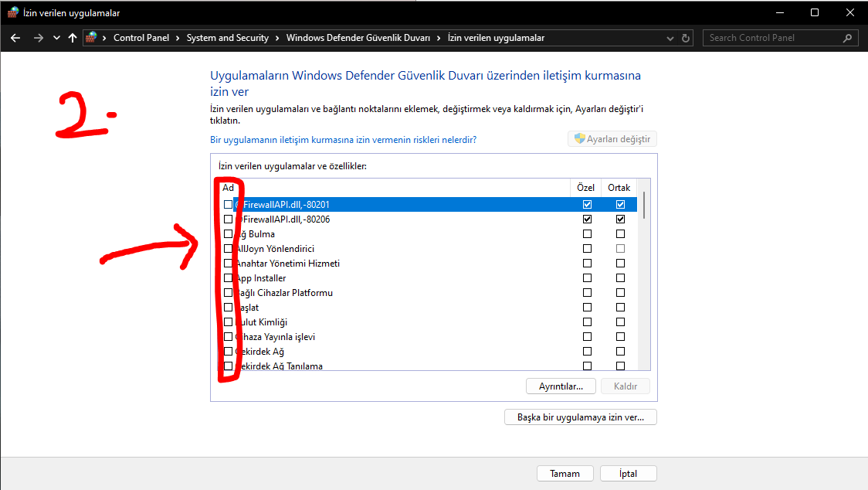Focus the Search Control Panel field
Screen dimensions: 868x490
click(x=781, y=38)
